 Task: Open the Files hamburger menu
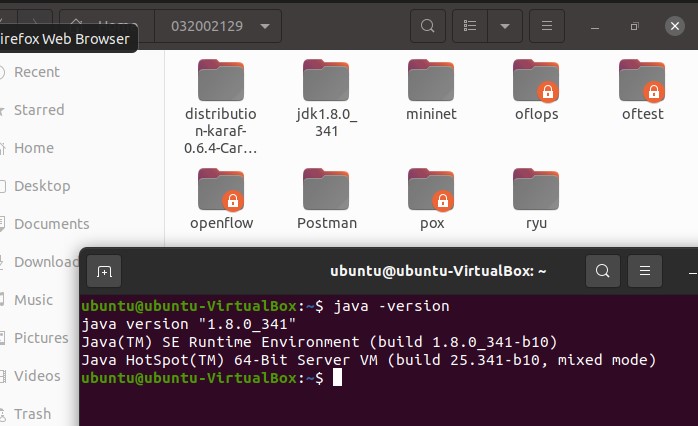(x=547, y=26)
